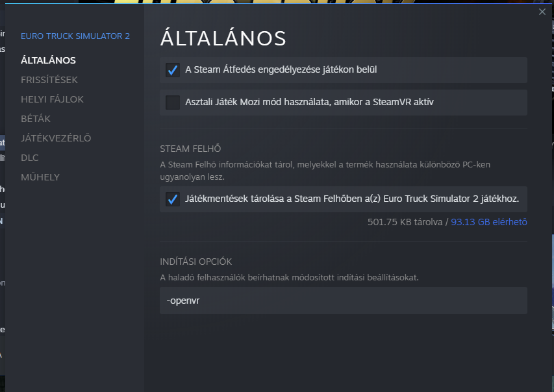This screenshot has width=554, height=392.
Task: Show the DLC tab
Action: (30, 158)
